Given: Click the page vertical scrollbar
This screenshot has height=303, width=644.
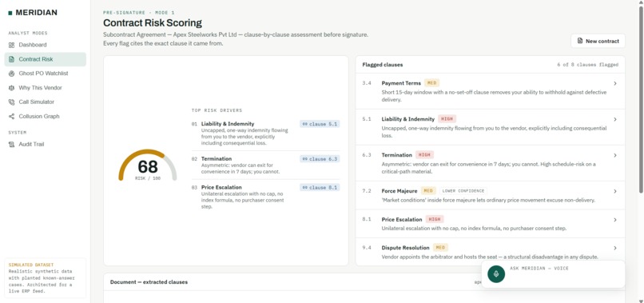Looking at the screenshot, I should coord(641,98).
